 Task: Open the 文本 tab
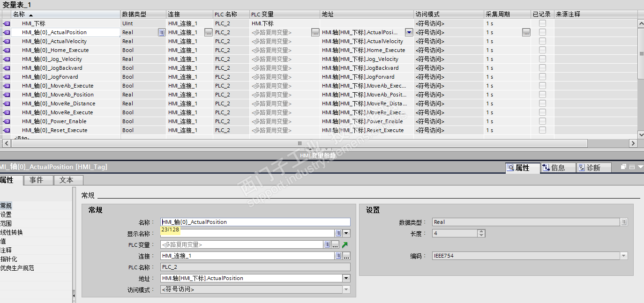[68, 180]
